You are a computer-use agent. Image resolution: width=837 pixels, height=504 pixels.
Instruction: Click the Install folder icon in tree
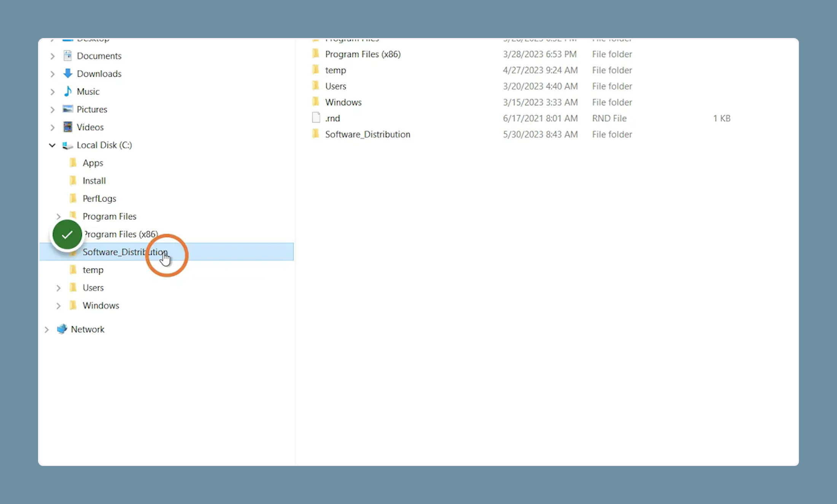(x=73, y=181)
